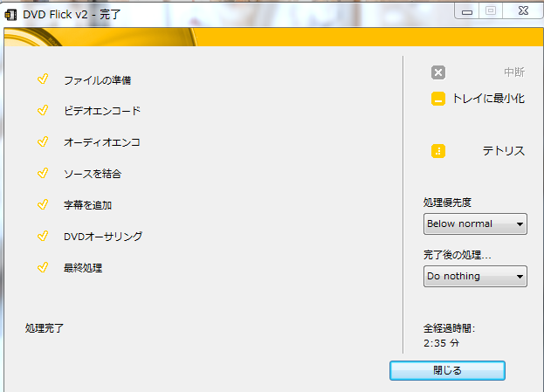Click the 処理完了 status text
The height and width of the screenshot is (392, 544).
coord(44,327)
